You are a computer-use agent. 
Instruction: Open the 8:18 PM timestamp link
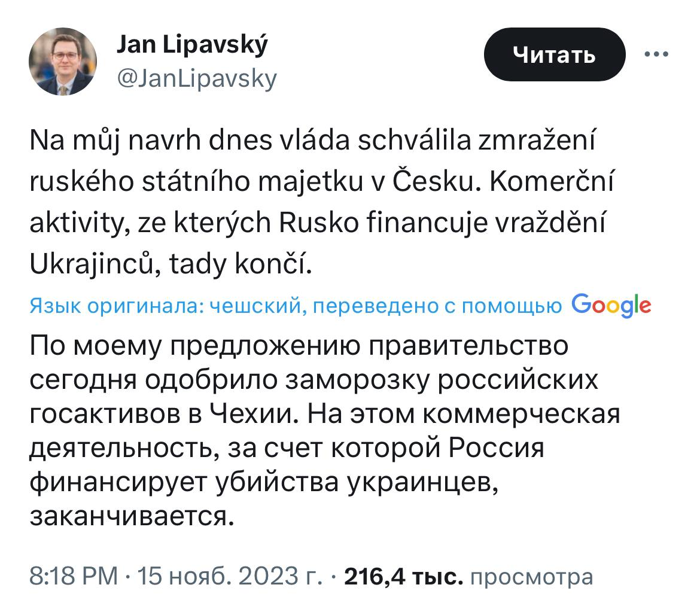point(74,576)
